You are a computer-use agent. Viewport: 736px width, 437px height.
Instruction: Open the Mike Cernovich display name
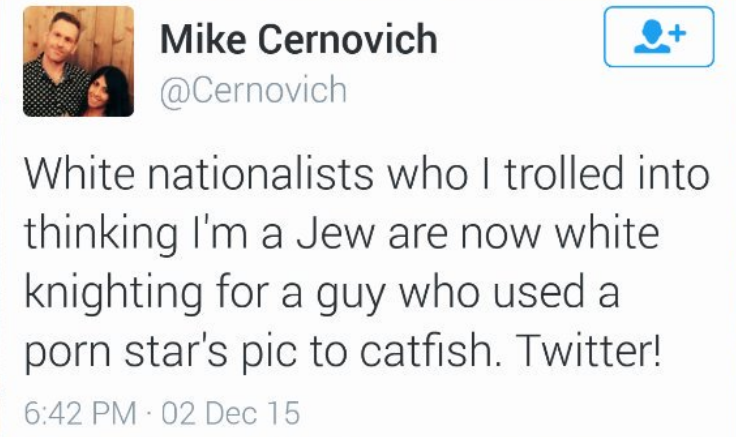pos(298,39)
